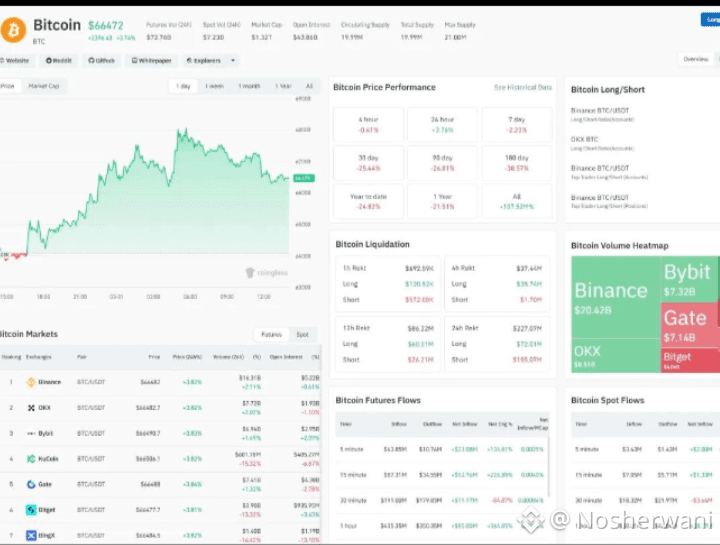Open the Reddit link button
This screenshot has width=720, height=545.
tap(58, 61)
